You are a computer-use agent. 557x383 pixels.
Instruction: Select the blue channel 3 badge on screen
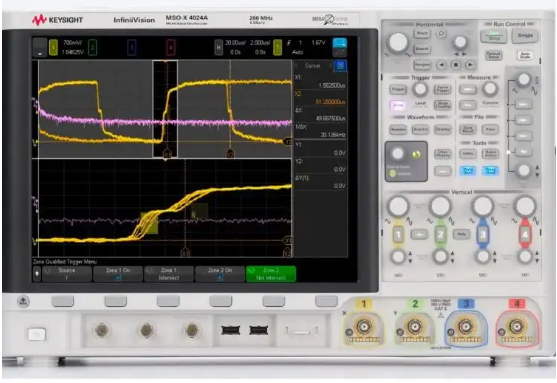[x=131, y=47]
